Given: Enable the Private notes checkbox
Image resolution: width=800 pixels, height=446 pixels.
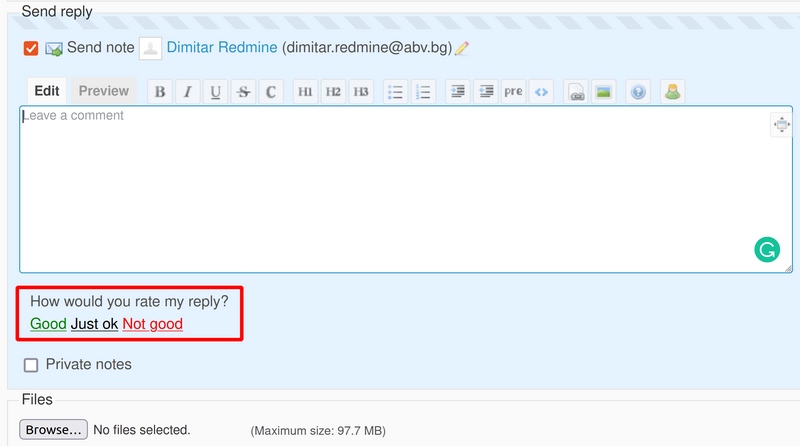Looking at the screenshot, I should point(31,365).
